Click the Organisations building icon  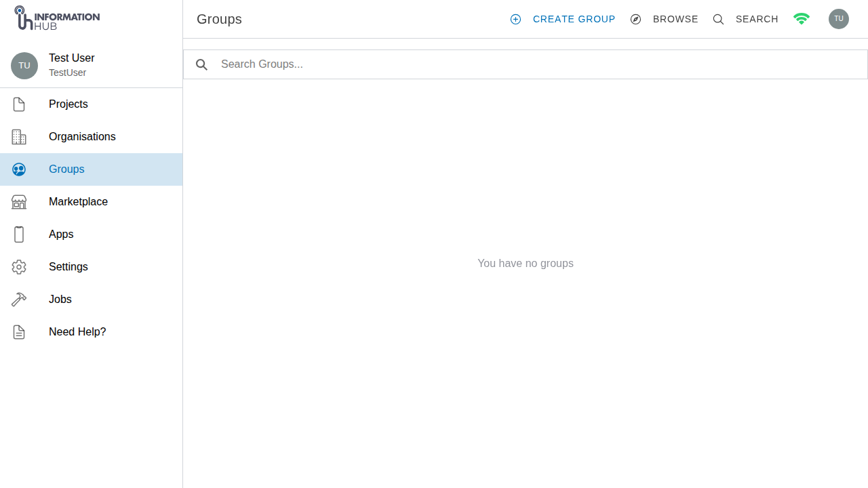tap(19, 137)
